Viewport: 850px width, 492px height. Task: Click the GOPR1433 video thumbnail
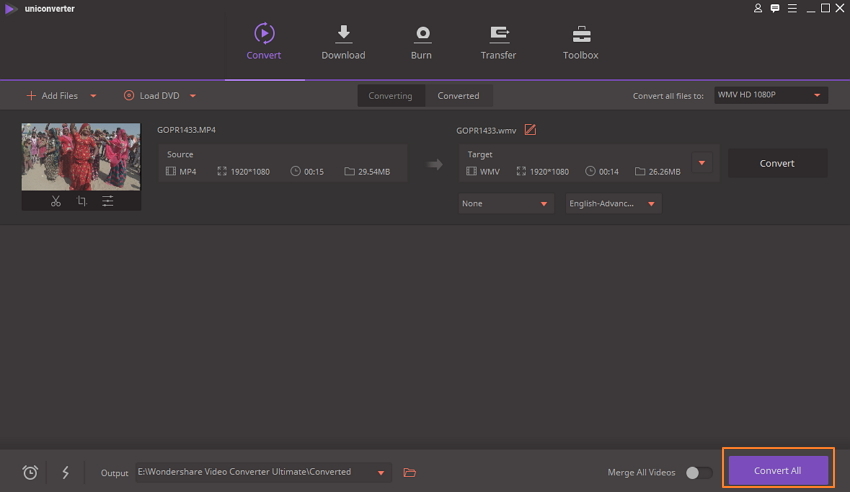81,157
